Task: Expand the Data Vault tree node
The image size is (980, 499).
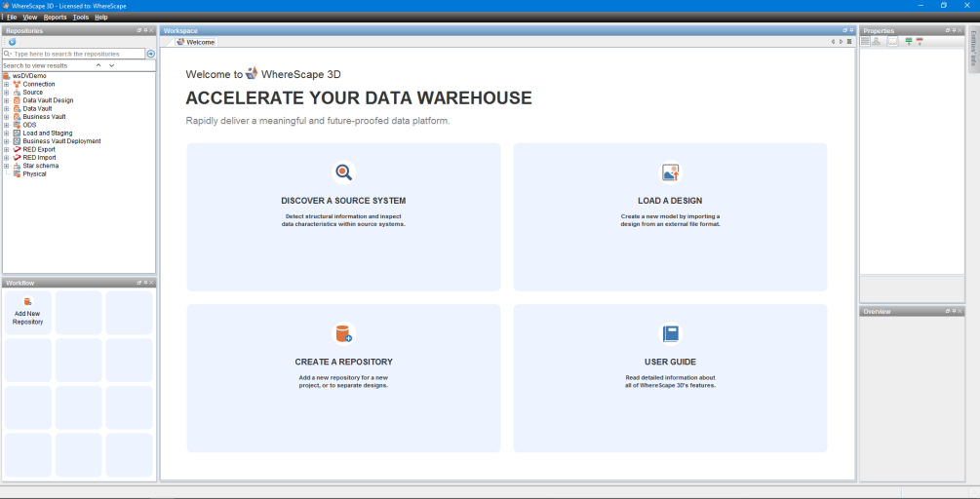Action: 6,108
